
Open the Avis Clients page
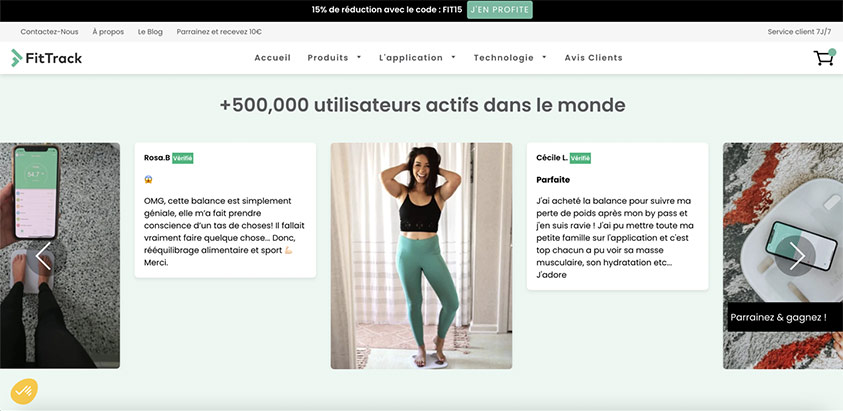coord(594,58)
